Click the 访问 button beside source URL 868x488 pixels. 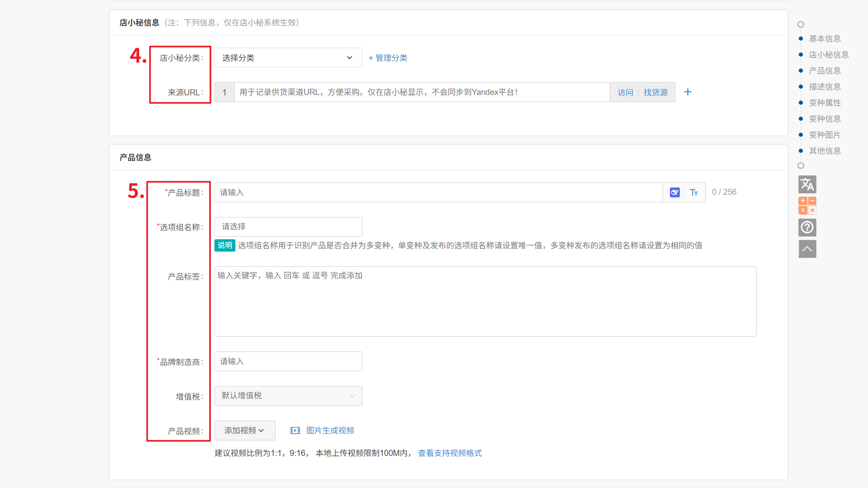(x=625, y=93)
